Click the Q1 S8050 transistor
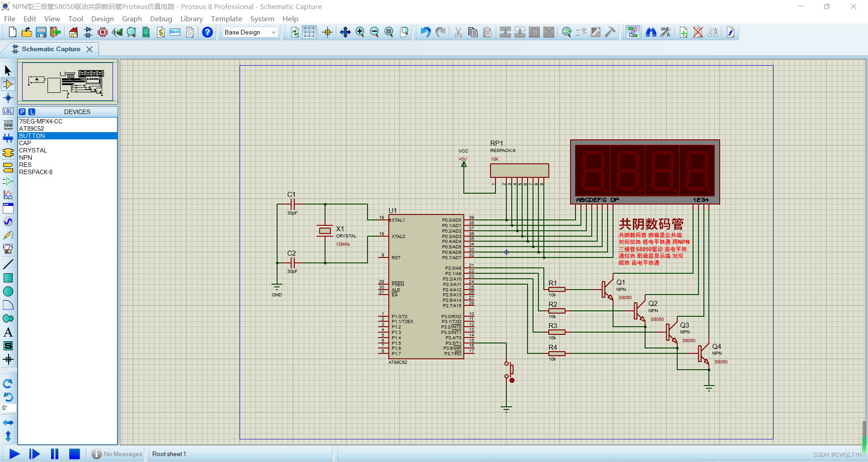This screenshot has height=462, width=868. pyautogui.click(x=608, y=289)
